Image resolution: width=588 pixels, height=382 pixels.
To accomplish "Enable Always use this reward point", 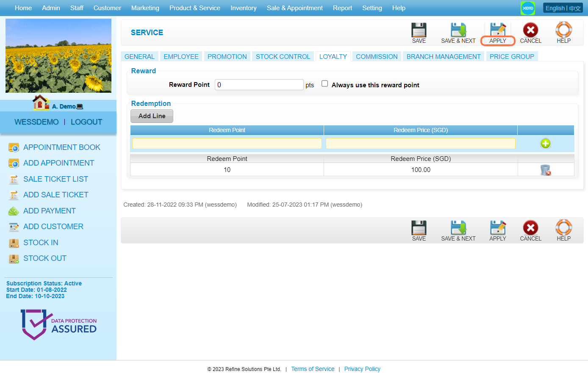I will (x=325, y=84).
